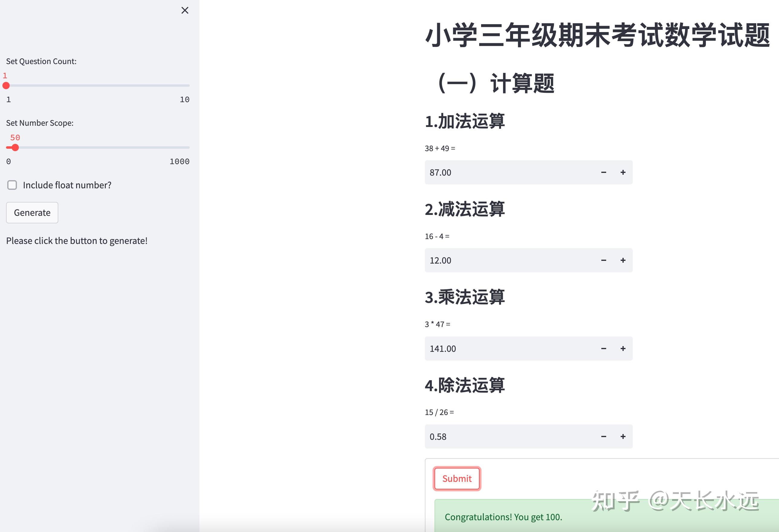Screen dimensions: 779x532
Task: Decrease the division answer 0.58 using minus
Action: click(x=603, y=436)
